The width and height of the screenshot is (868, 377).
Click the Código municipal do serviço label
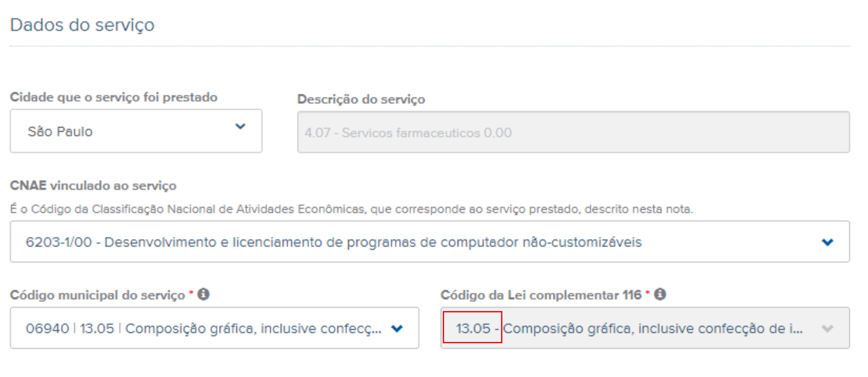pos(97,296)
